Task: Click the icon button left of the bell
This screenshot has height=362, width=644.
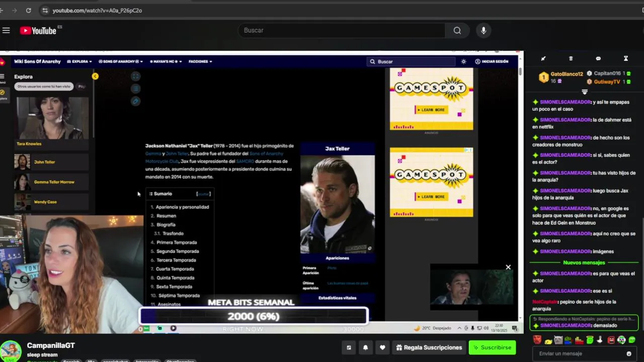Action: tap(349, 347)
